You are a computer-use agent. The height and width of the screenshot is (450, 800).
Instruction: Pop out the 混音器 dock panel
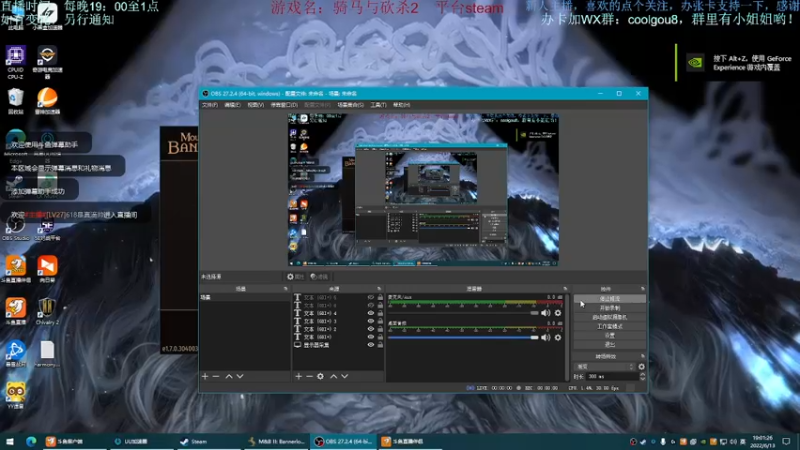565,289
